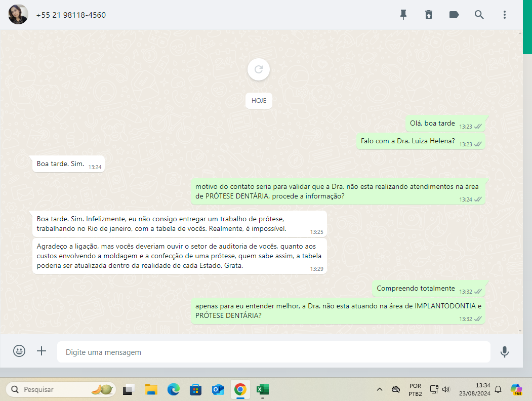Click the chat scrollbar up arrow
The image size is (532, 401).
pos(520,33)
